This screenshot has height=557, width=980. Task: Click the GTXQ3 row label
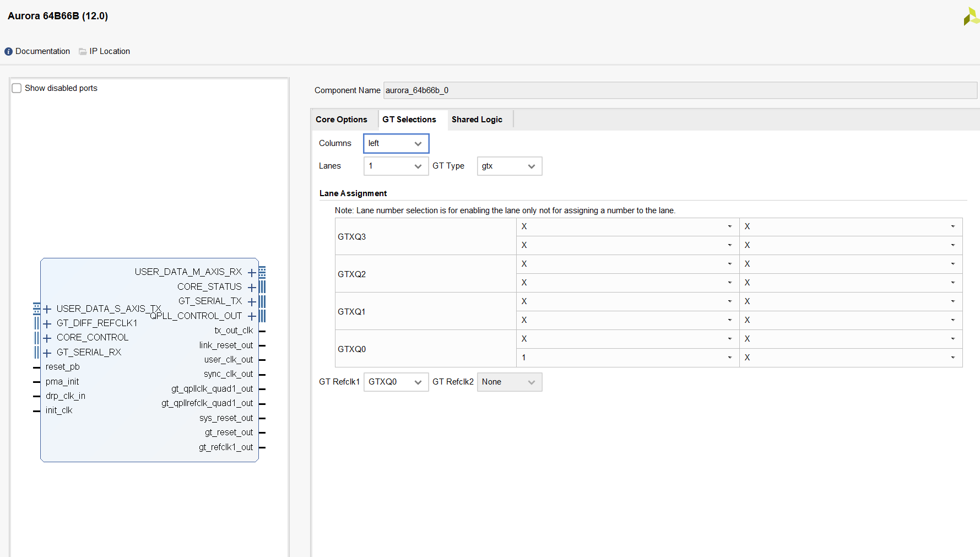[352, 237]
